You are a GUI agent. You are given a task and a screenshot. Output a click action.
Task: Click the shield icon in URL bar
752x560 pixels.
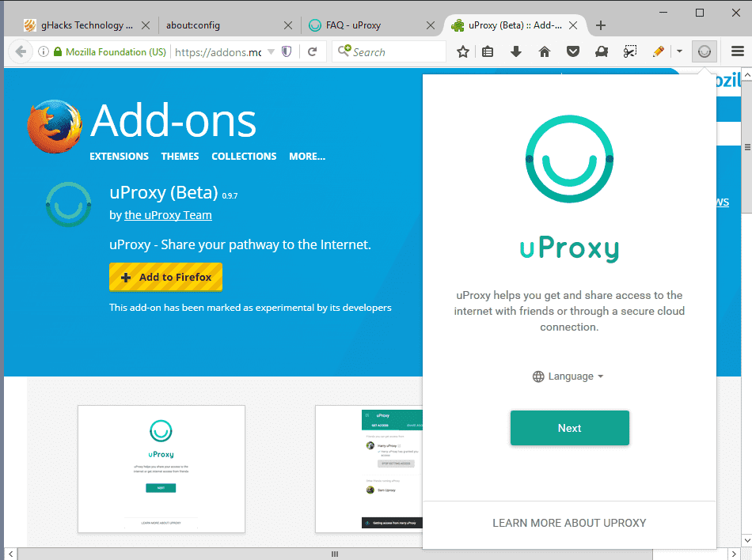287,51
